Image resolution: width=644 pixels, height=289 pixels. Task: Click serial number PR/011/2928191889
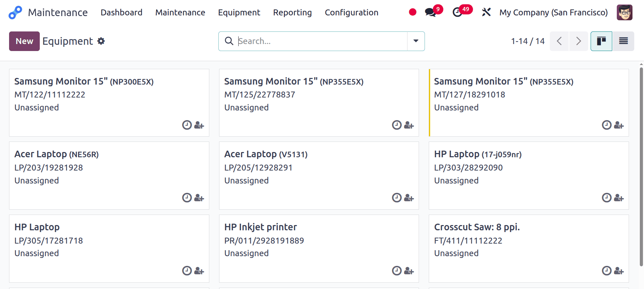click(x=264, y=241)
